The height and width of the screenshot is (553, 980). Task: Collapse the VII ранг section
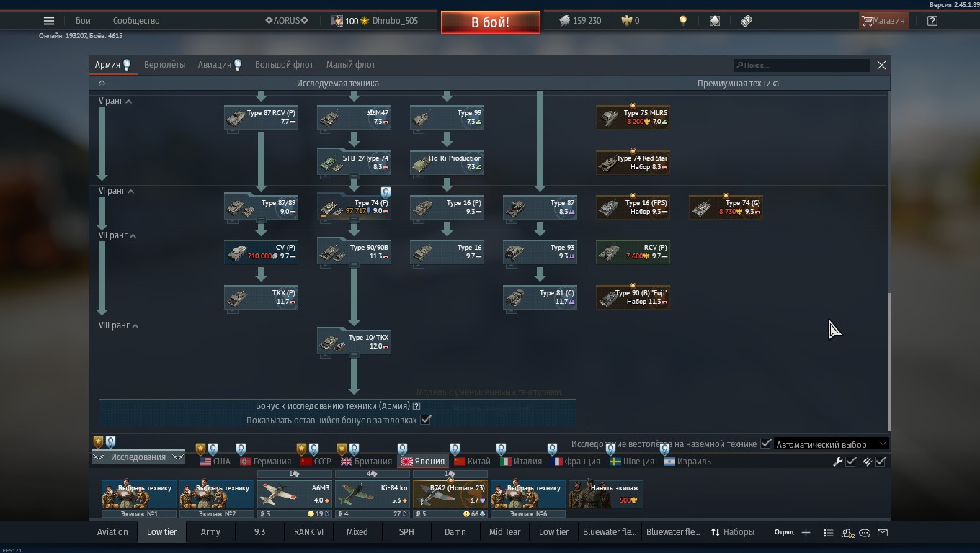(x=117, y=235)
